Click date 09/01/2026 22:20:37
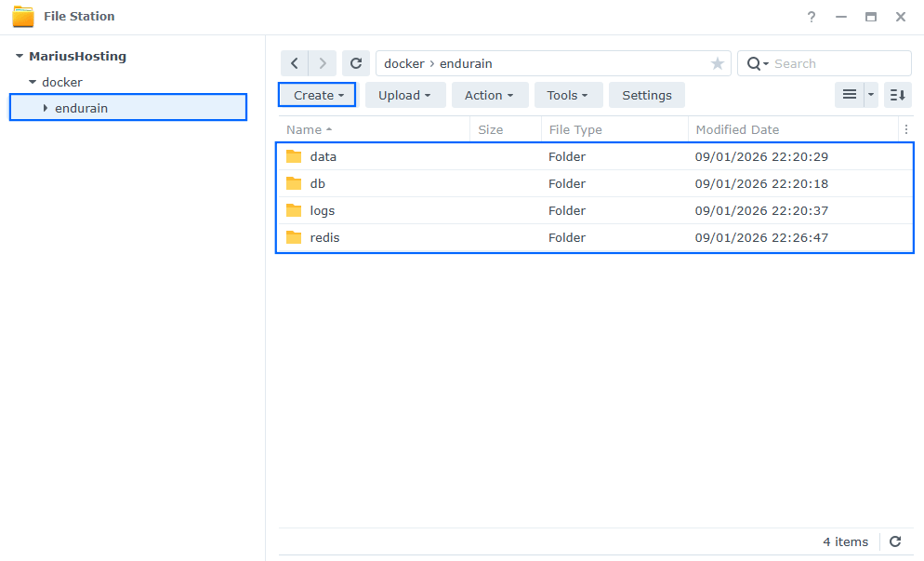The height and width of the screenshot is (561, 924). click(x=761, y=210)
